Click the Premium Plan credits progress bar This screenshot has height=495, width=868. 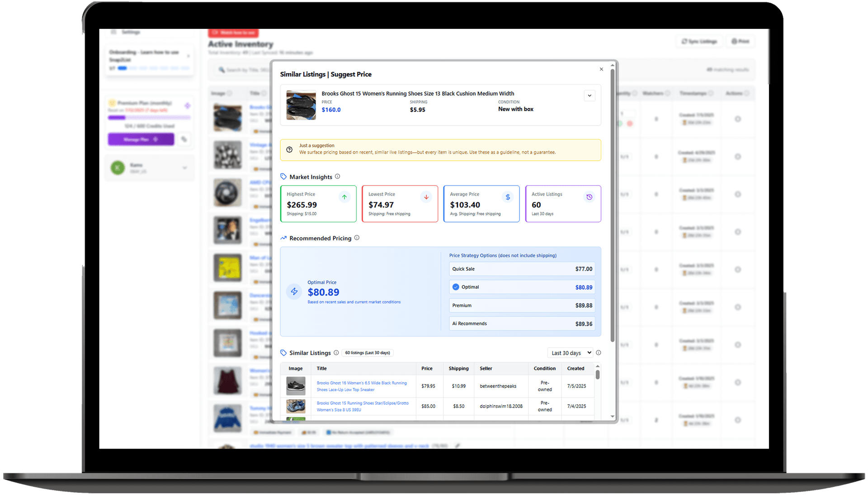click(149, 117)
